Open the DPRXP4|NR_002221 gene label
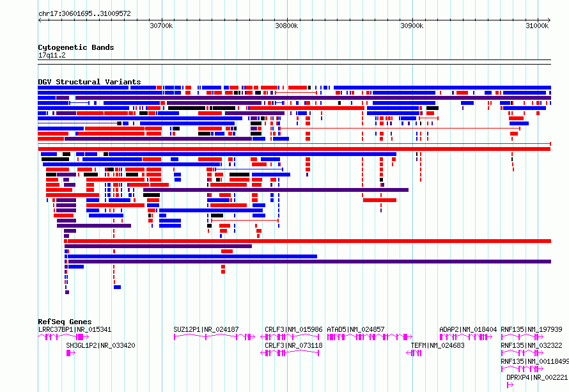 tap(538, 377)
